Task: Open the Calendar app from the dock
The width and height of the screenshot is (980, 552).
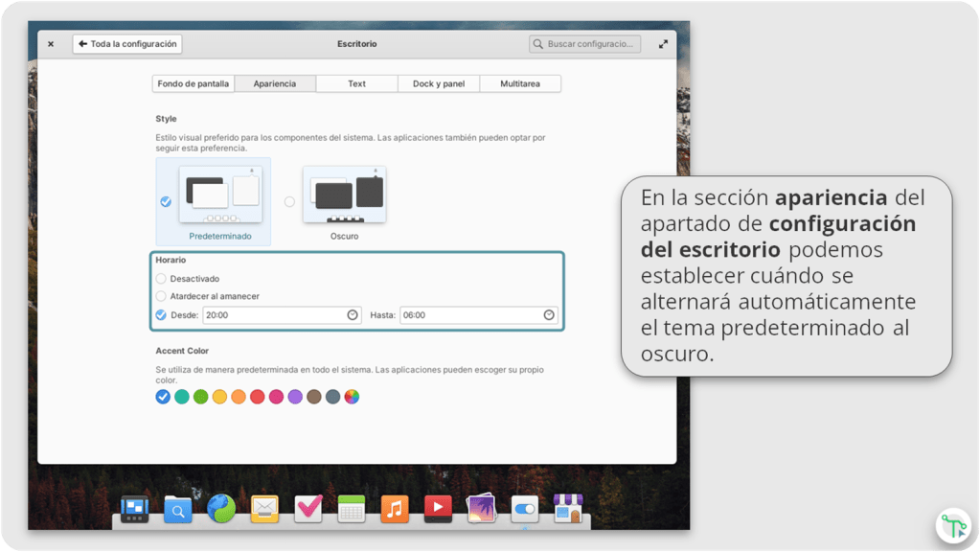Action: click(352, 509)
